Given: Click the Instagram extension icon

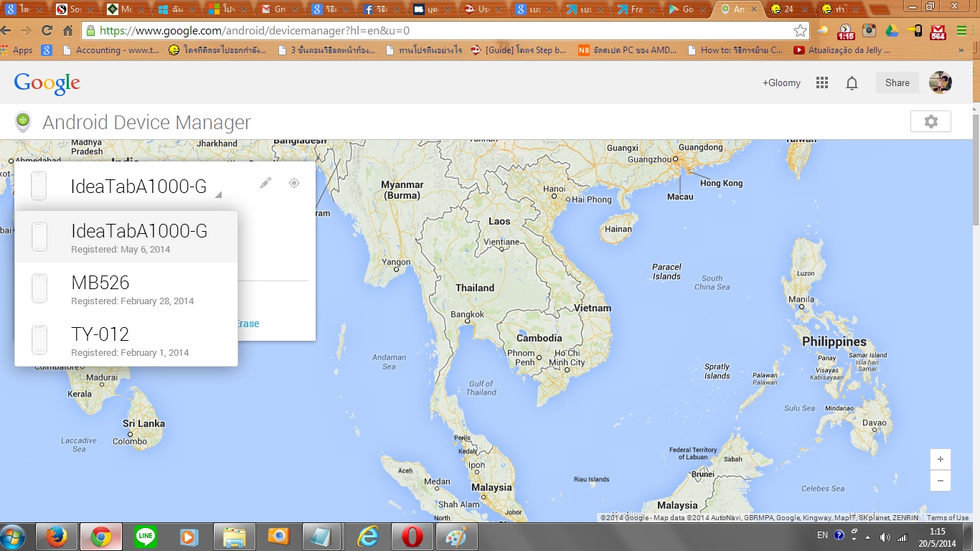Looking at the screenshot, I should (869, 31).
